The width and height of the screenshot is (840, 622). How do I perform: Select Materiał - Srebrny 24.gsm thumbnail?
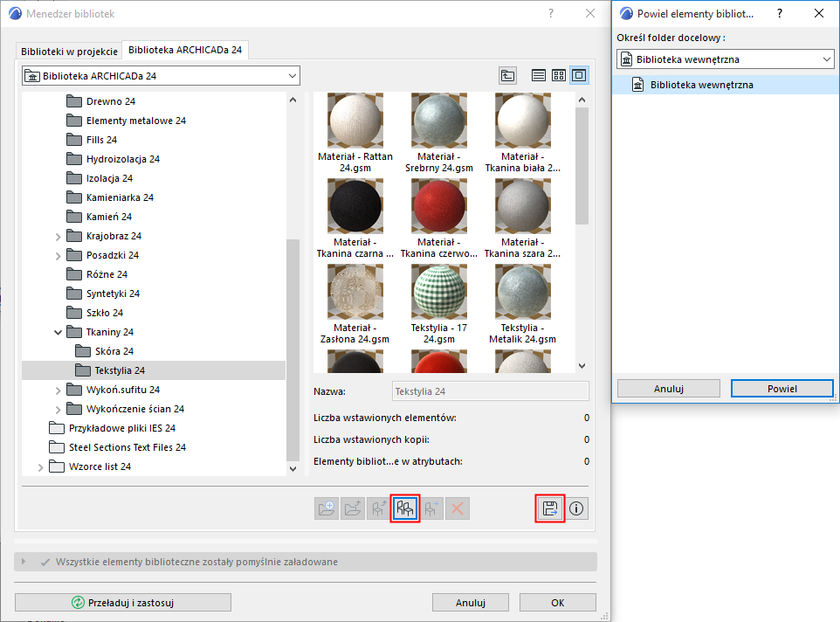[x=438, y=121]
